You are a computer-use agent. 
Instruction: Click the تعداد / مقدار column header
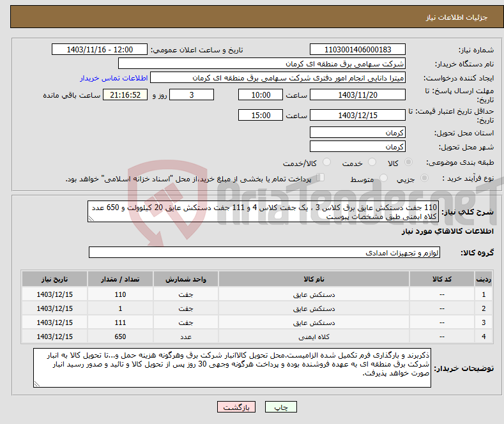(x=120, y=279)
